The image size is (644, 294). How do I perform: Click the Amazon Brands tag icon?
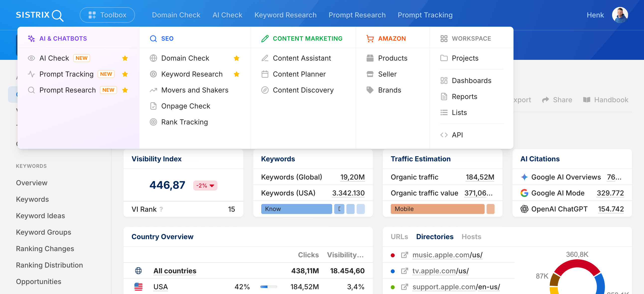coord(370,90)
